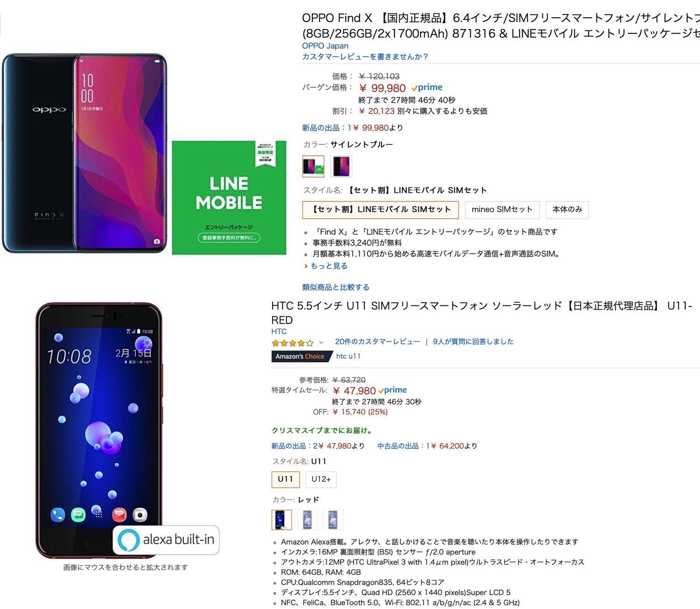
Task: Choose the mineo SIMセット style option
Action: pyautogui.click(x=502, y=210)
